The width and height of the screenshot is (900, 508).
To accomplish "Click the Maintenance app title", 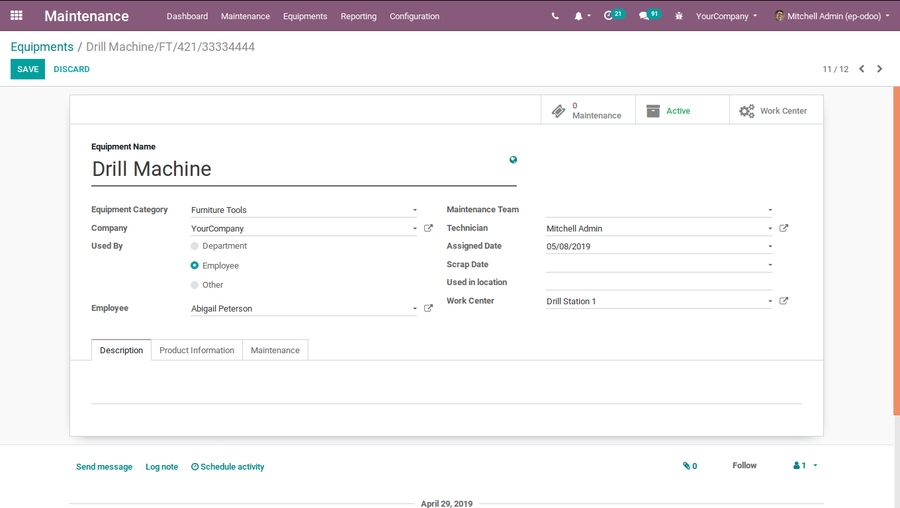I will (86, 16).
